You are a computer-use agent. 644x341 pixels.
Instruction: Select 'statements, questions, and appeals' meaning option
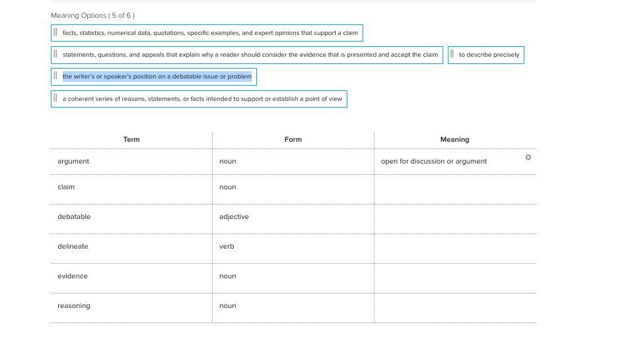[x=247, y=55]
